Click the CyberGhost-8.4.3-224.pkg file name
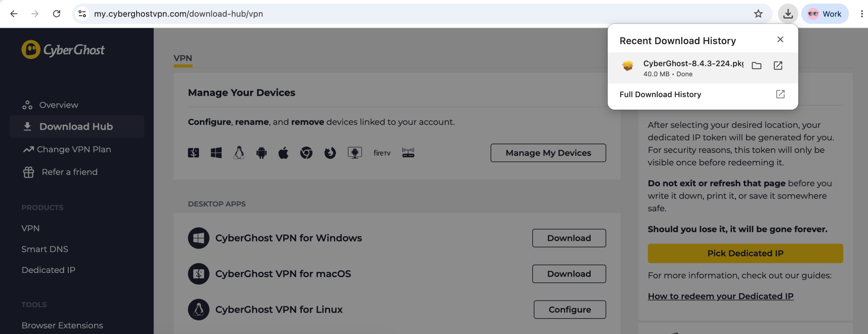The image size is (868, 334). 693,63
